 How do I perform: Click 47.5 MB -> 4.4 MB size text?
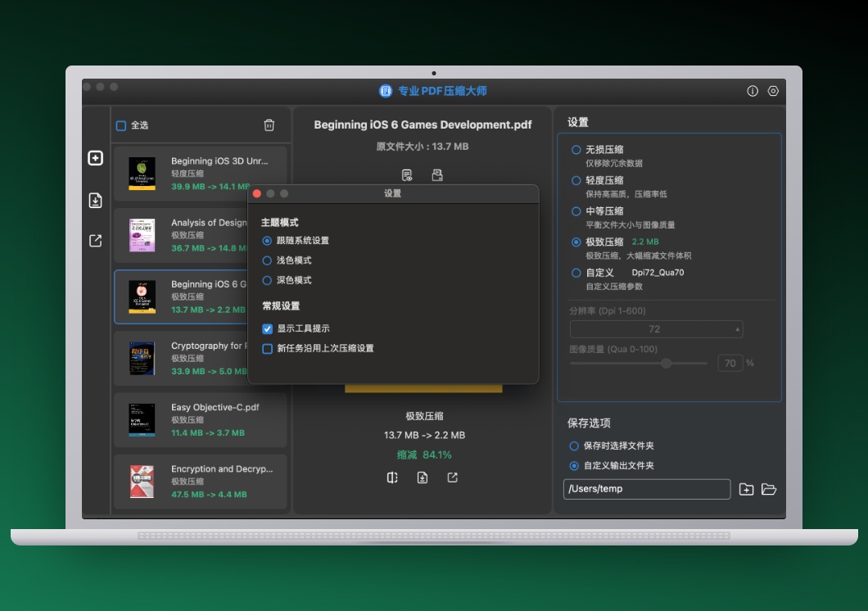[x=209, y=494]
